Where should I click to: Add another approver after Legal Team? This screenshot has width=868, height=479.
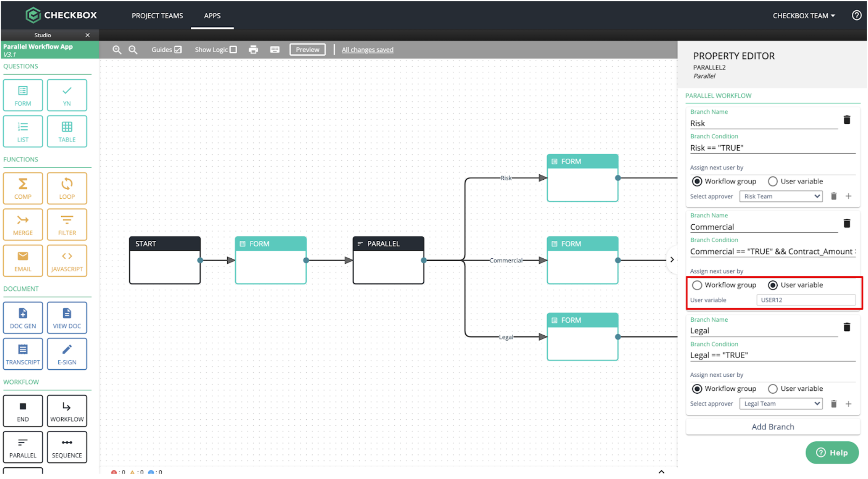point(849,404)
